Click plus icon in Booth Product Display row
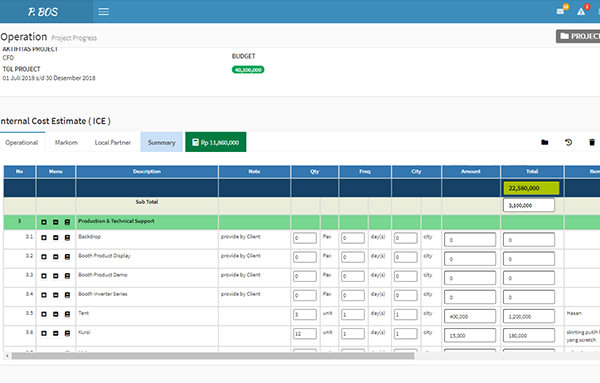The height and width of the screenshot is (383, 600). click(44, 257)
